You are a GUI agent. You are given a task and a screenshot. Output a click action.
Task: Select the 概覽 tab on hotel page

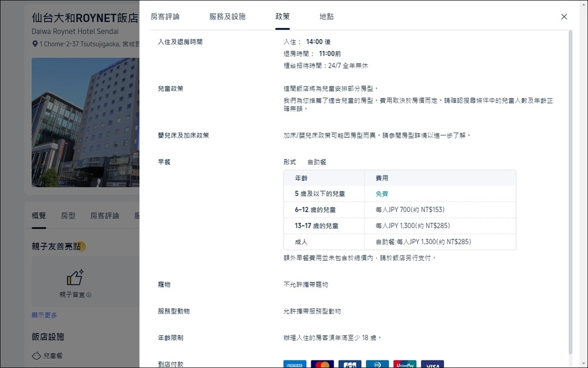point(38,215)
